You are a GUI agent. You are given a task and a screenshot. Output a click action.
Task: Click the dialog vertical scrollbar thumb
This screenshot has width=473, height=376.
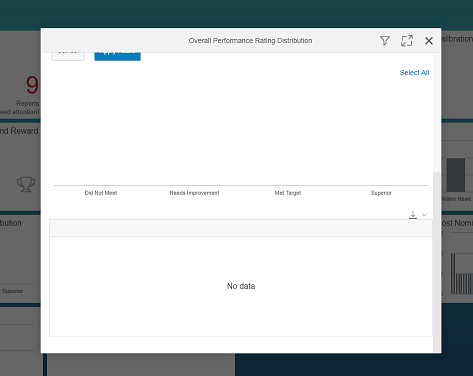[x=436, y=262]
